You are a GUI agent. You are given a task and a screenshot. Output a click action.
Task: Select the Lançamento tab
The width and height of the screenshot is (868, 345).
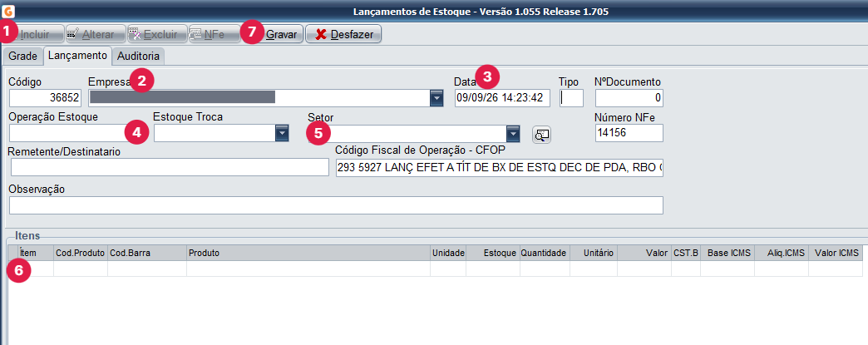[77, 56]
